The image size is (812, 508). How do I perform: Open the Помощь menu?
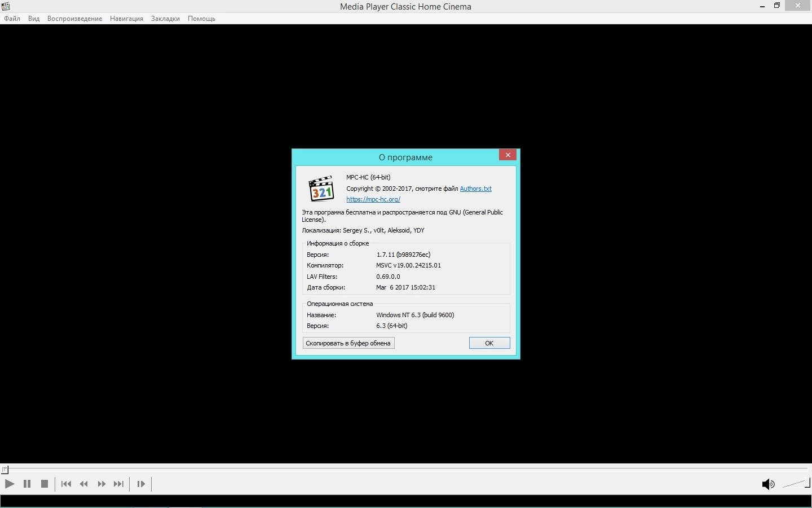coord(201,19)
